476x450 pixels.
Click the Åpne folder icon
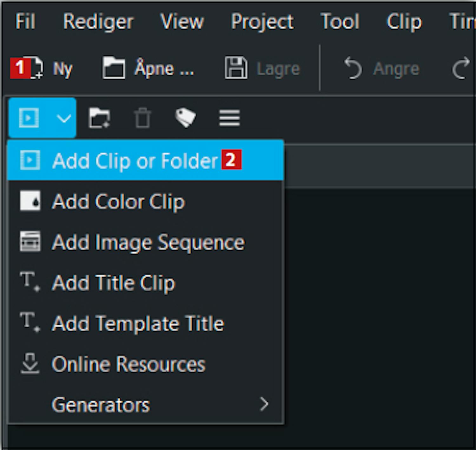pos(113,68)
